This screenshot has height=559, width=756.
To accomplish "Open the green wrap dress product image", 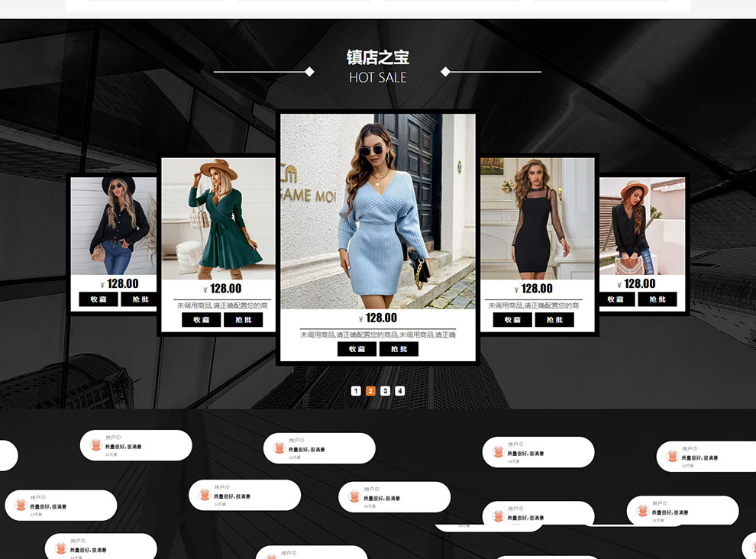I will coord(218,218).
